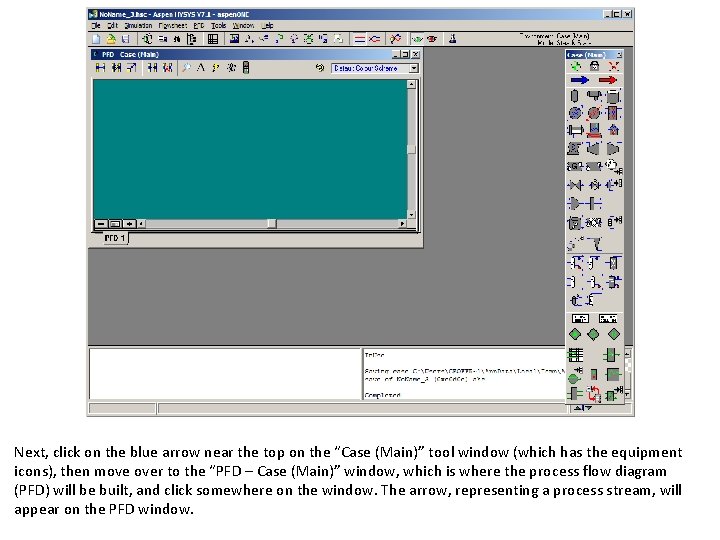Open a case with the folder icon
Image resolution: width=720 pixels, height=540 pixels.
click(111, 39)
